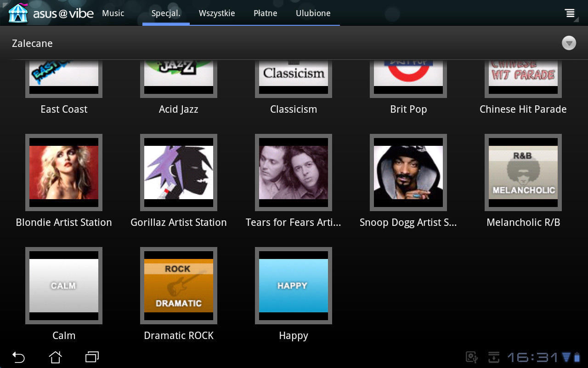Play the Gorillaz Artist Station thumbnail
The height and width of the screenshot is (368, 588).
pyautogui.click(x=179, y=172)
